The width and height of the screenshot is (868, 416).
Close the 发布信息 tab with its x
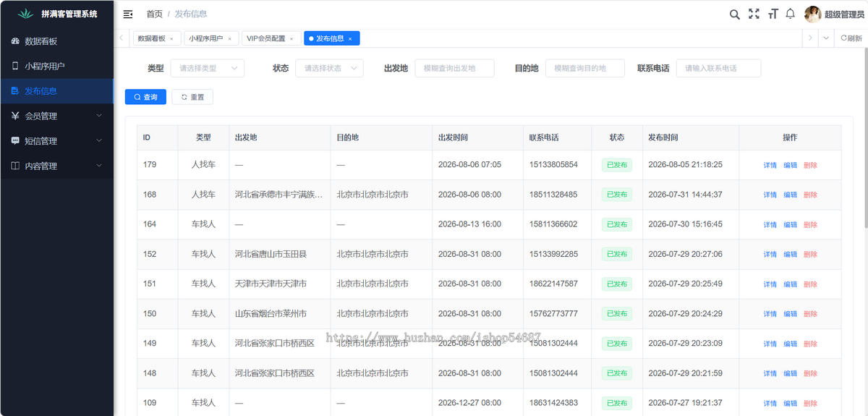pos(350,39)
